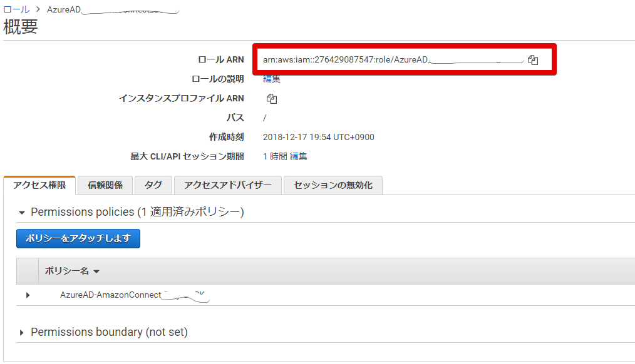
Task: Click the 概要 heading
Action: (21, 27)
